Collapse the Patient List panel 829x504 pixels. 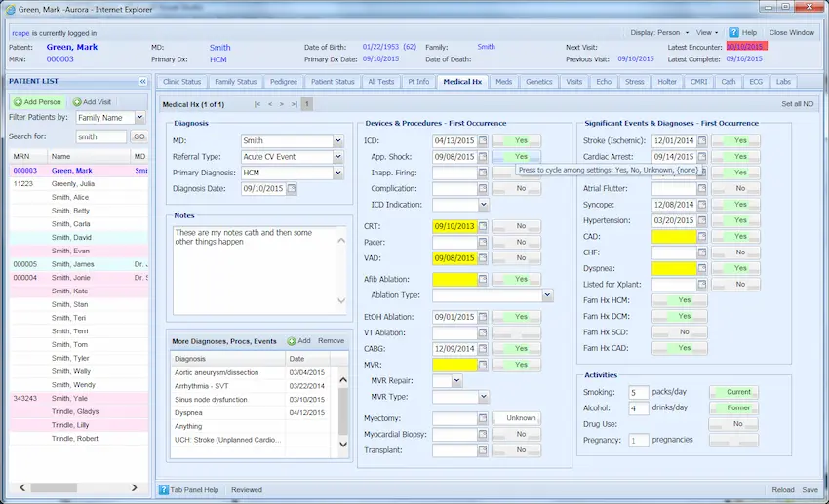tap(142, 81)
